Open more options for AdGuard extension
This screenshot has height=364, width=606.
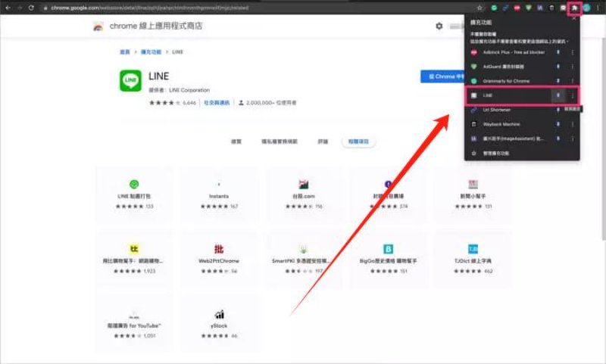[572, 67]
